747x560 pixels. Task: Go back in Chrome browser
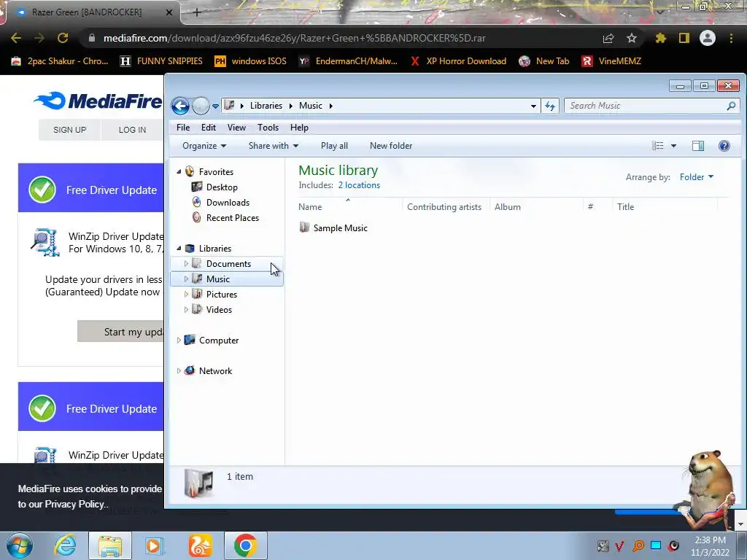(16, 38)
